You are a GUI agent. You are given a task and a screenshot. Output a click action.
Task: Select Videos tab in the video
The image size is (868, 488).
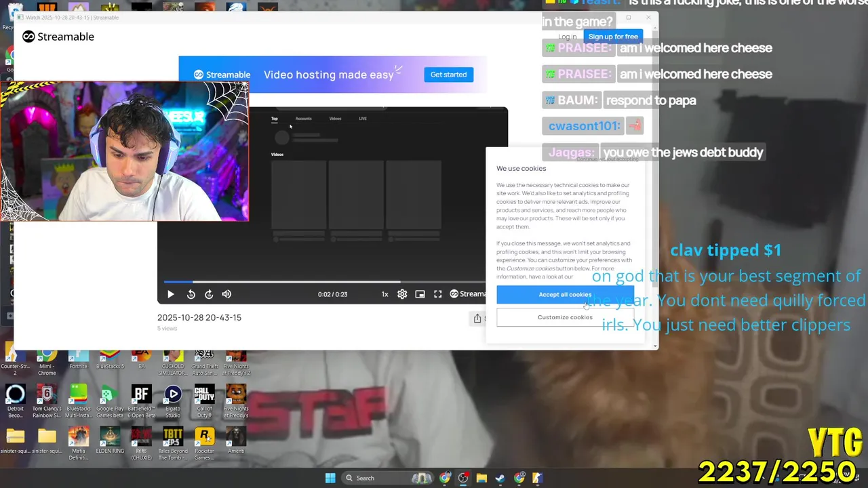(335, 119)
